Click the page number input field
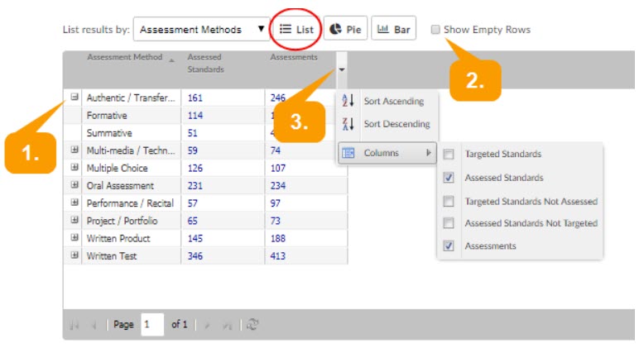The image size is (644, 348). 151,325
